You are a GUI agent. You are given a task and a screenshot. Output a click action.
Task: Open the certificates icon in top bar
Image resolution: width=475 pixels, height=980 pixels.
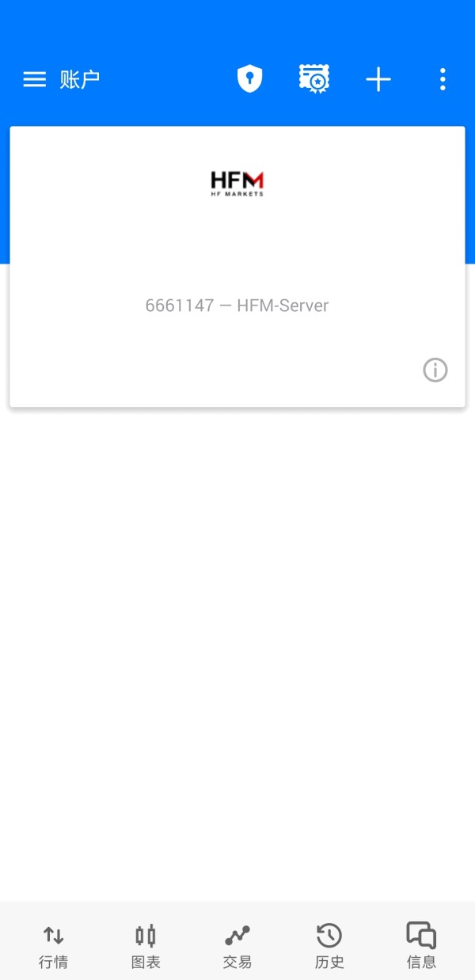314,79
